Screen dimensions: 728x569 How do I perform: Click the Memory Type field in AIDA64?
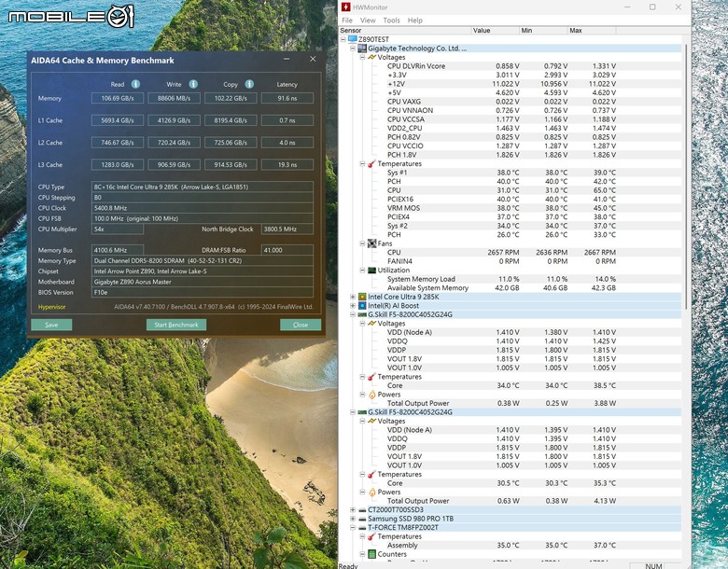coord(203,260)
